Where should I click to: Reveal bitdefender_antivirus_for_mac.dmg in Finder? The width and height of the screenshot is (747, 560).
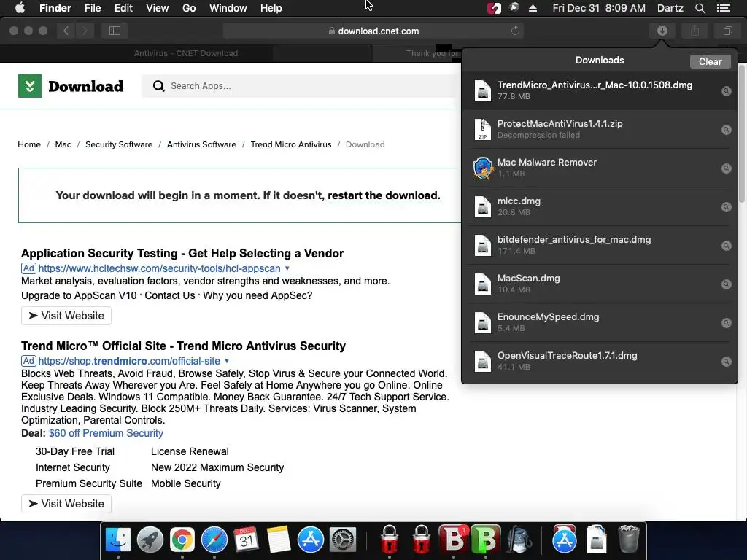(x=726, y=246)
